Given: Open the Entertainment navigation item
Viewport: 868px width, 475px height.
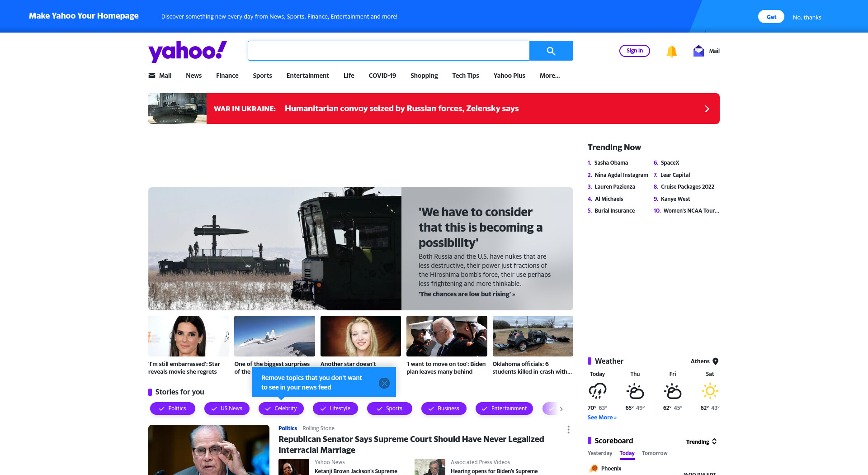Looking at the screenshot, I should click(308, 76).
